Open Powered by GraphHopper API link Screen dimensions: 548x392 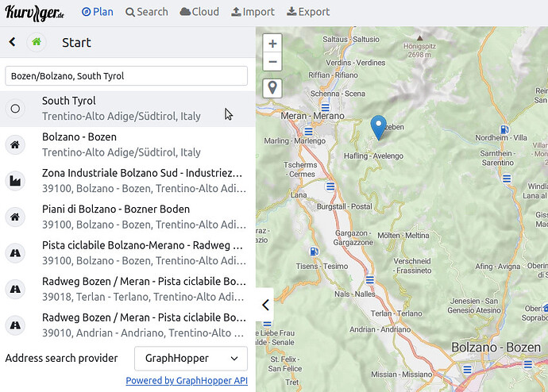187,381
